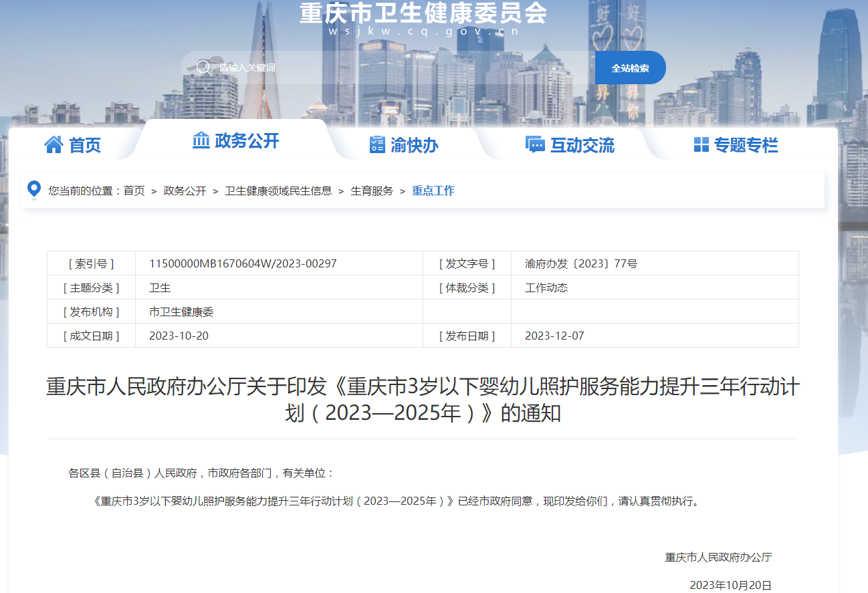Click the grid icon beside 专题专栏
Viewport: 868px width, 593px height.
tap(701, 144)
